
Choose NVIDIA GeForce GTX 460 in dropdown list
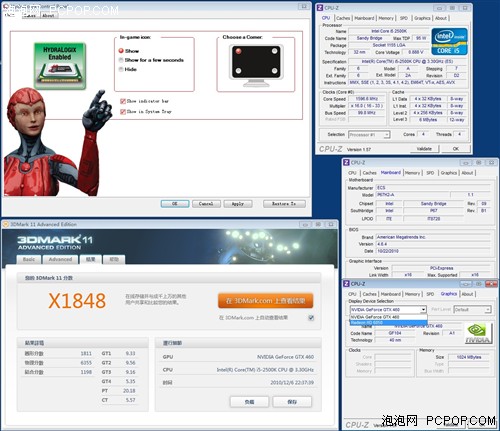388,317
